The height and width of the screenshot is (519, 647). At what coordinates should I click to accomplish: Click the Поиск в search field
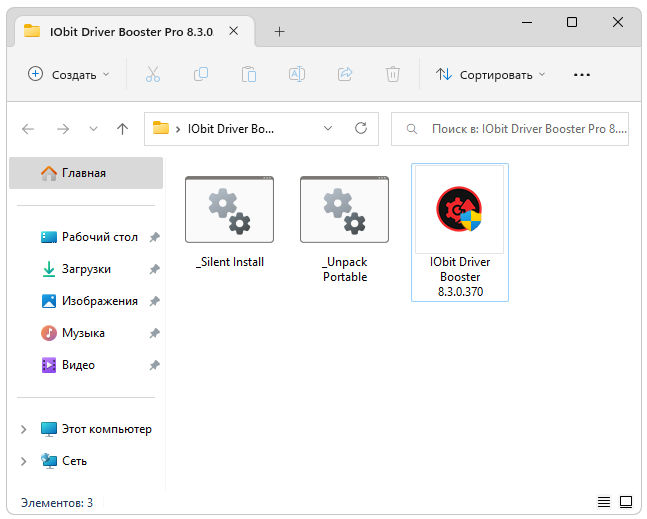pyautogui.click(x=510, y=129)
